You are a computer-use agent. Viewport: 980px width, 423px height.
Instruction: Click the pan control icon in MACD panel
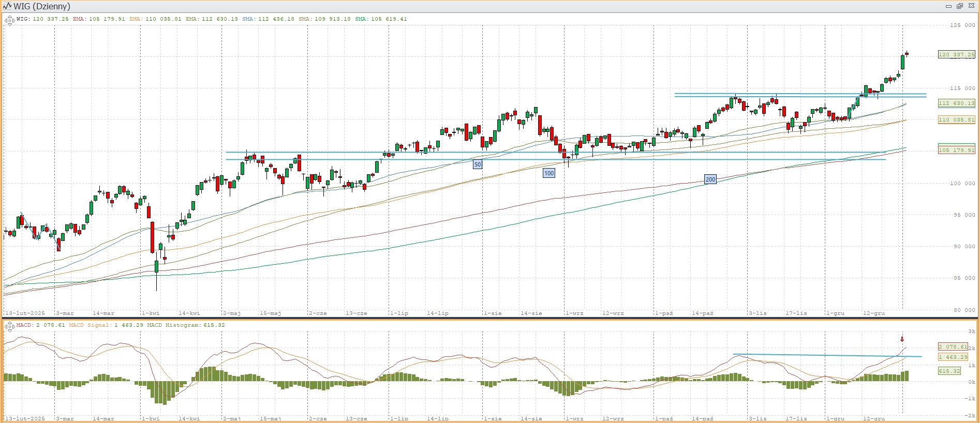[9, 326]
